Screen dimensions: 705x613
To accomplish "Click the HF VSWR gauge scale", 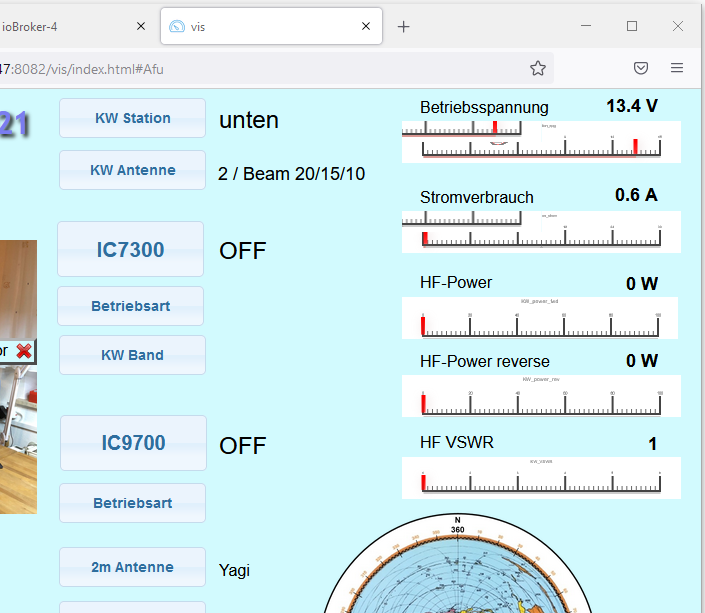I will pyautogui.click(x=541, y=478).
